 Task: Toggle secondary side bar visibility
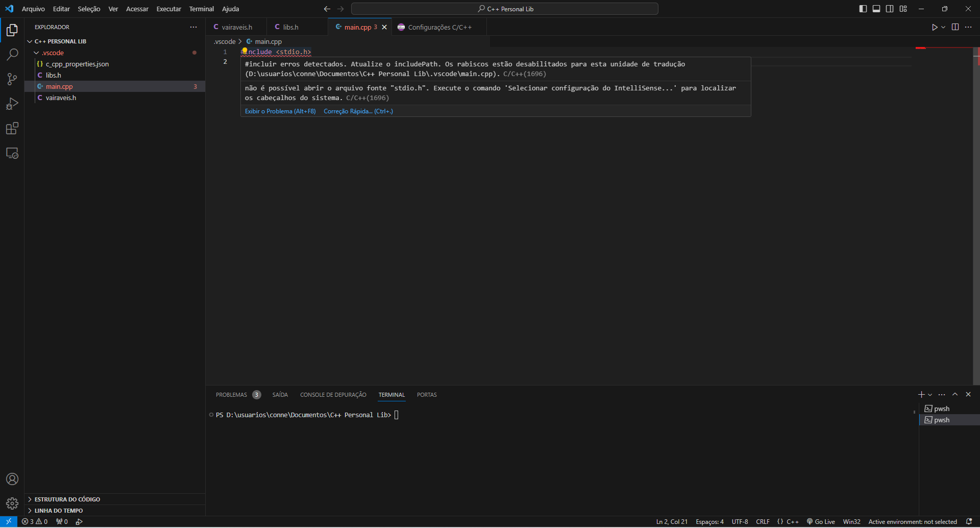[x=890, y=9]
